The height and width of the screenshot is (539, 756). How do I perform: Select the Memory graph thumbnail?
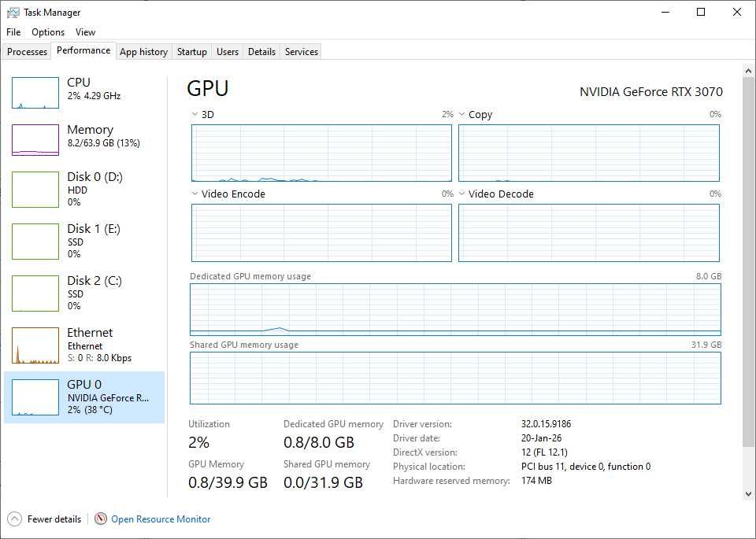tap(35, 140)
